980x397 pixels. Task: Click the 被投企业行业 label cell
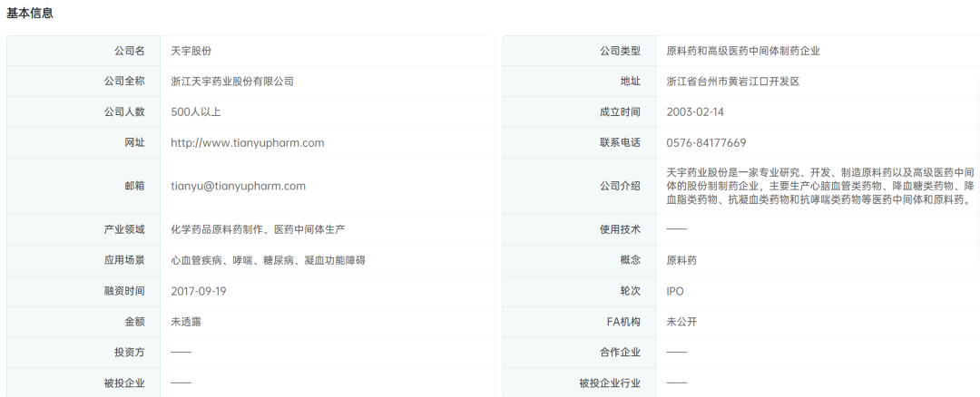tap(579, 382)
